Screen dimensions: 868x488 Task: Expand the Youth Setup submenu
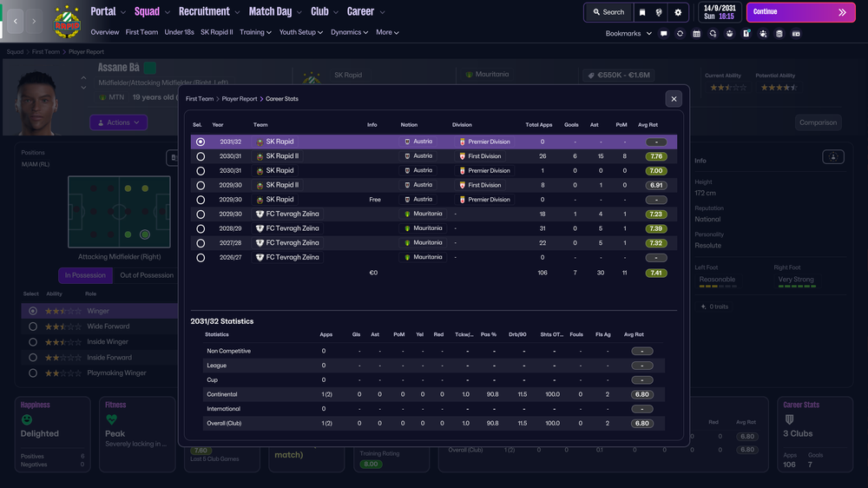point(300,32)
